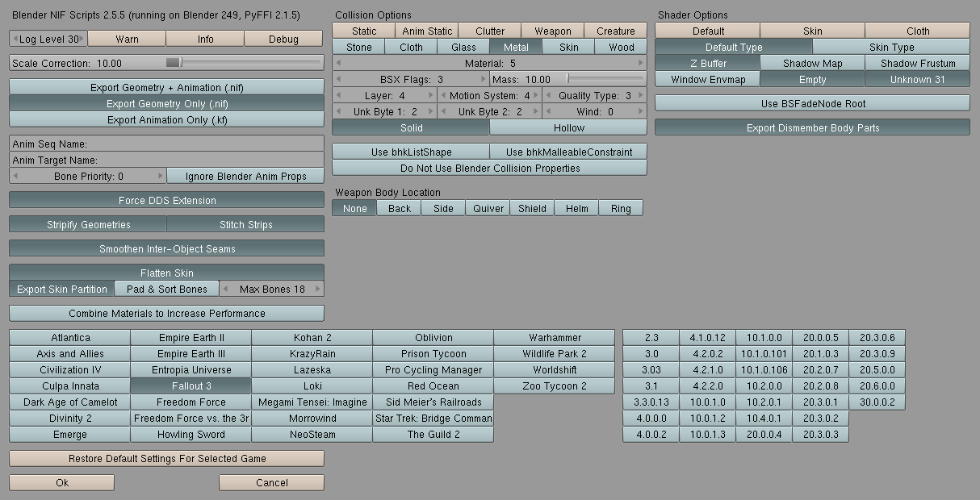Decrease BSX Flags with left arrow

(338, 79)
